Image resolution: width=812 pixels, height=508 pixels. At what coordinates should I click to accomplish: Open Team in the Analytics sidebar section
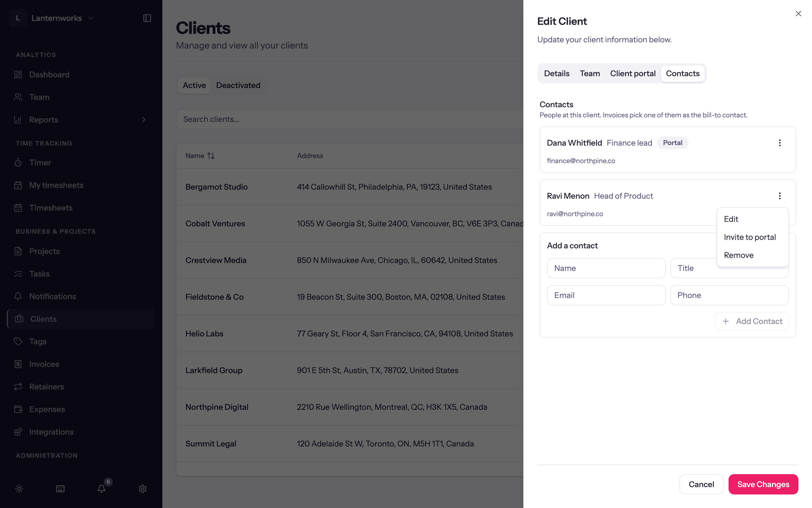81,97
